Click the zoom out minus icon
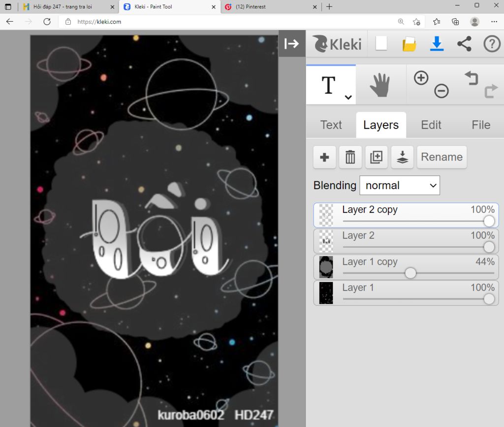This screenshot has width=504, height=427. tap(441, 91)
